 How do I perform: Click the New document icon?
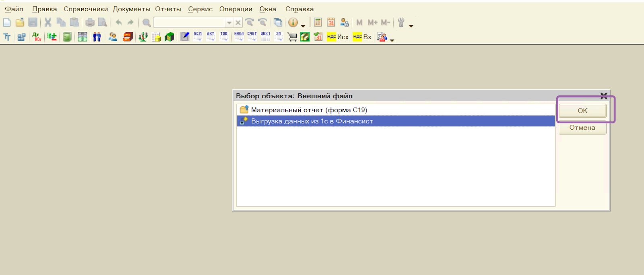point(7,23)
